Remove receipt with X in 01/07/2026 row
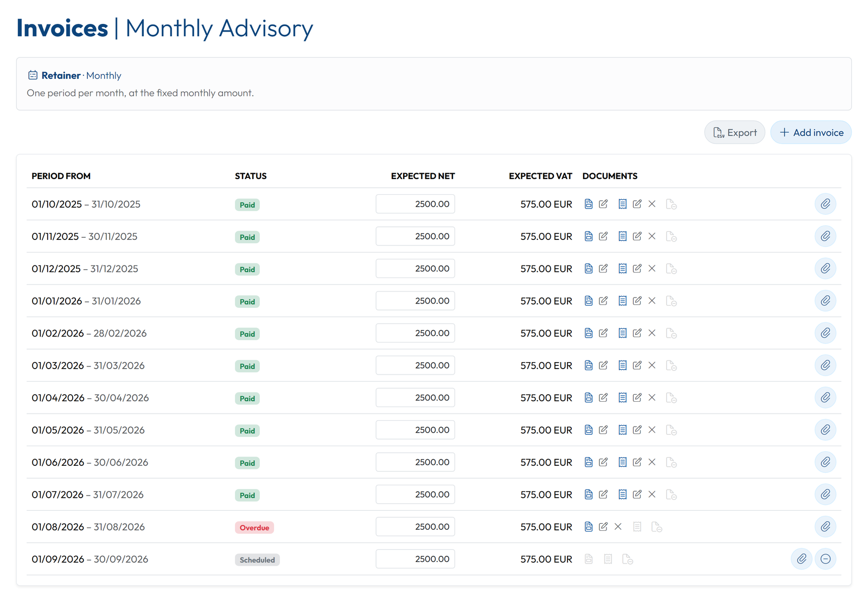The image size is (868, 602). tap(652, 495)
